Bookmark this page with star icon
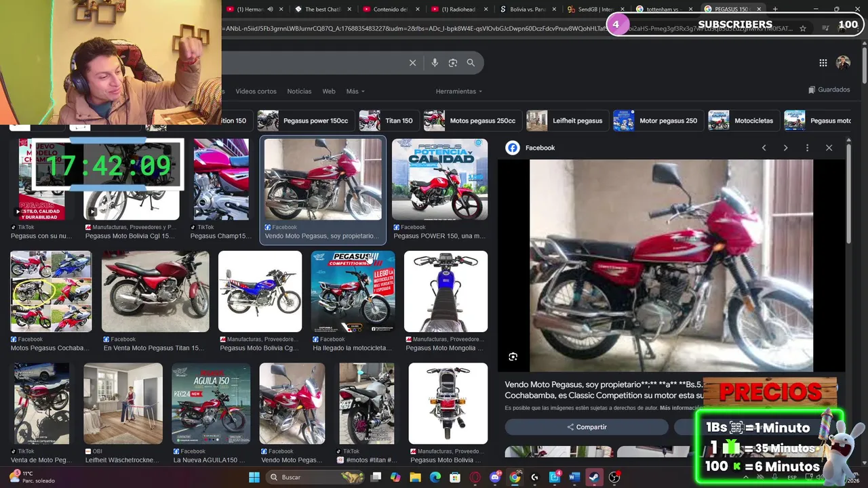The image size is (868, 488). pos(803,28)
